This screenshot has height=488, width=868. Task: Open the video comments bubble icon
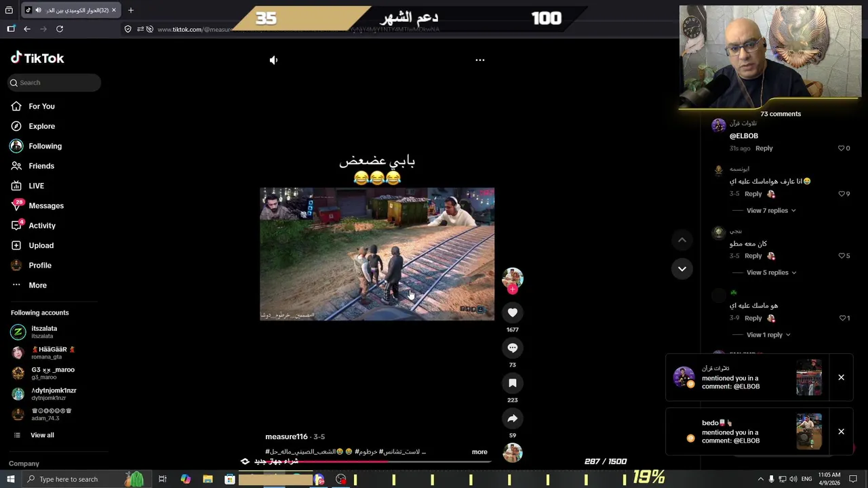[x=513, y=348]
